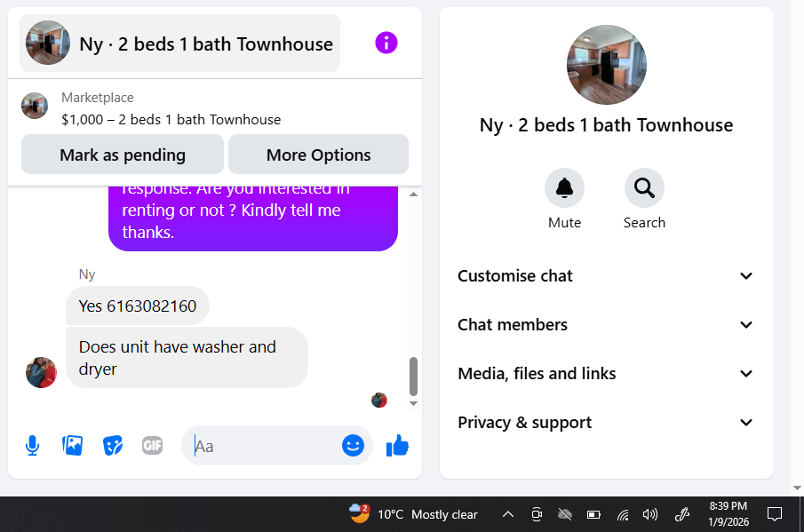
Task: Click the Ny townhouse conversation title header
Action: (x=180, y=43)
